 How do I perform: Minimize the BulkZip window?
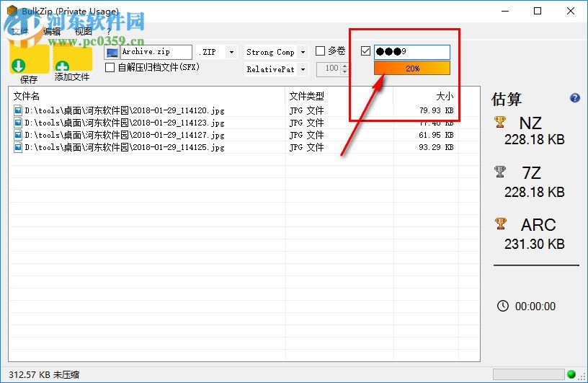click(505, 11)
